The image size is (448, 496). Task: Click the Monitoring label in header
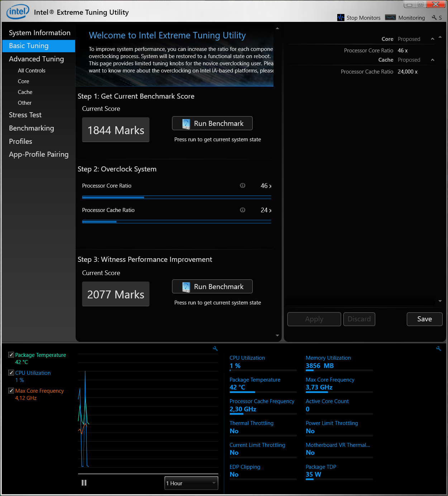pyautogui.click(x=411, y=18)
